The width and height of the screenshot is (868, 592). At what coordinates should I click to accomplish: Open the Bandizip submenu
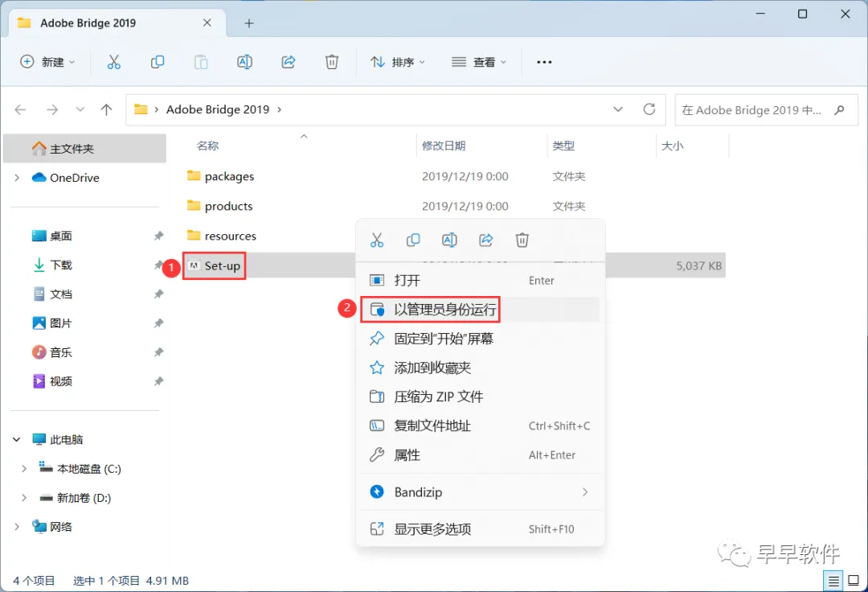pos(481,492)
